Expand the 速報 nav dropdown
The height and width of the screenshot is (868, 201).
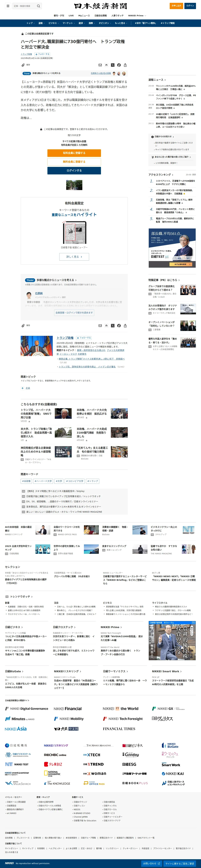41,23
